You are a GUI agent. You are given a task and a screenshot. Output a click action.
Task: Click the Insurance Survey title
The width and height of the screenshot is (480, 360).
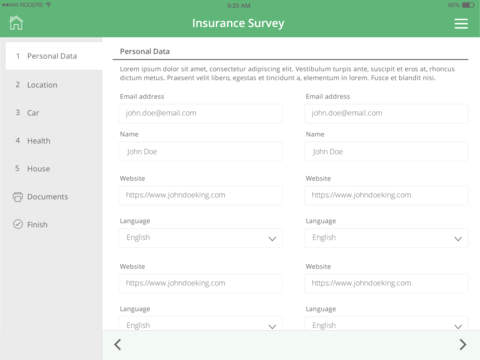238,23
